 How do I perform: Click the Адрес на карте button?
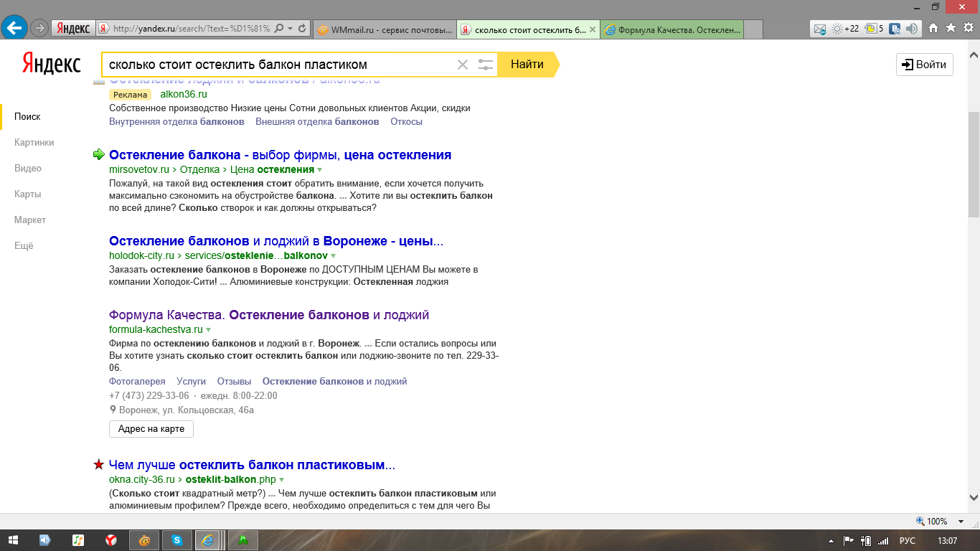(151, 429)
